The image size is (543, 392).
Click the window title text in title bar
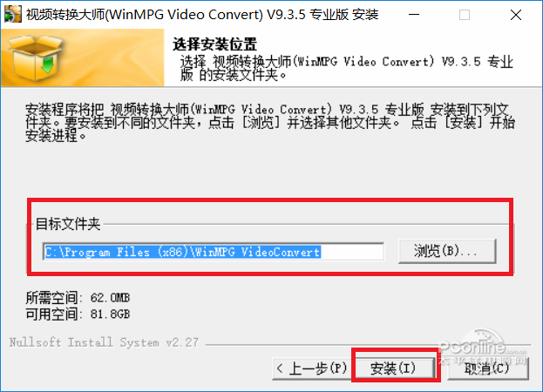pos(202,15)
